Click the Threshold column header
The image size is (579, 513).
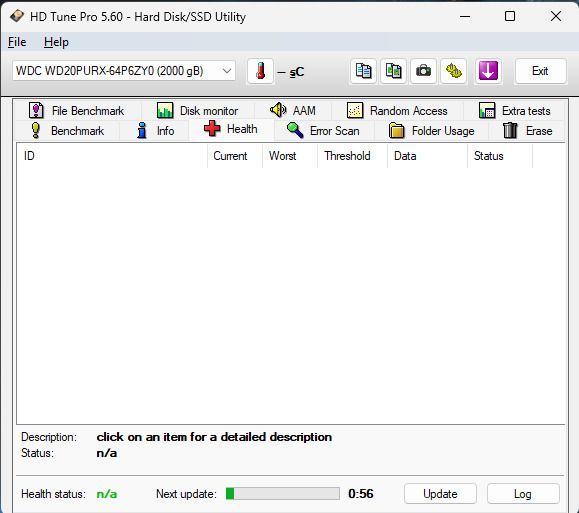(352, 156)
